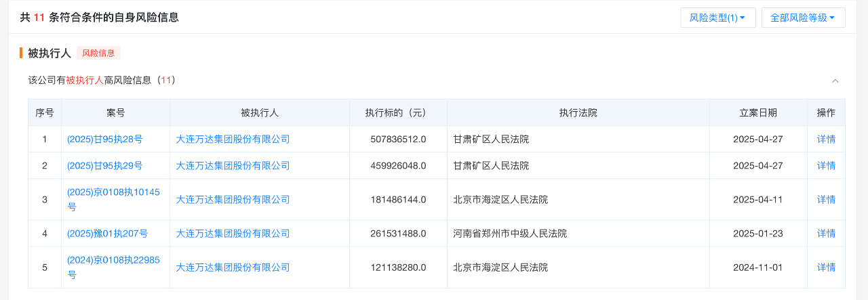Open 大连万达集团股份有限公司 link in row 1
Screen dimensions: 868x300
click(x=233, y=139)
